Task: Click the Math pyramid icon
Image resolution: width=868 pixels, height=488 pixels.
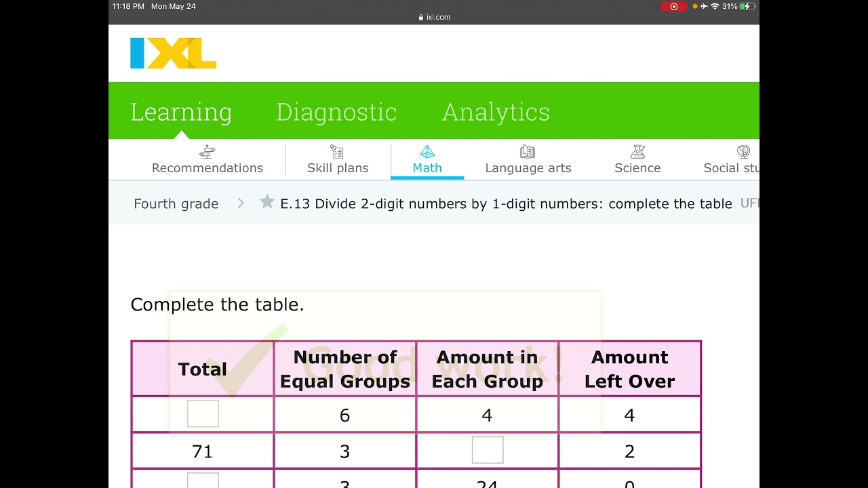Action: [x=427, y=152]
